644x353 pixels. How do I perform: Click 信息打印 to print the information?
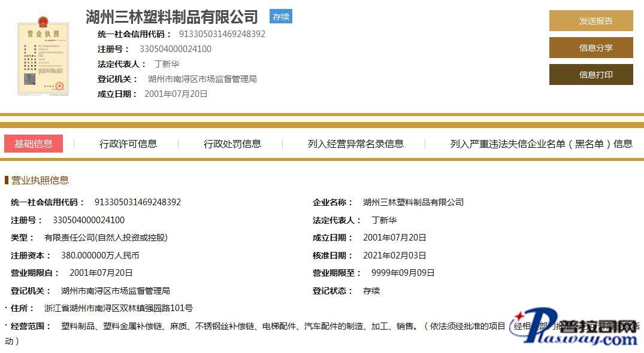click(591, 75)
